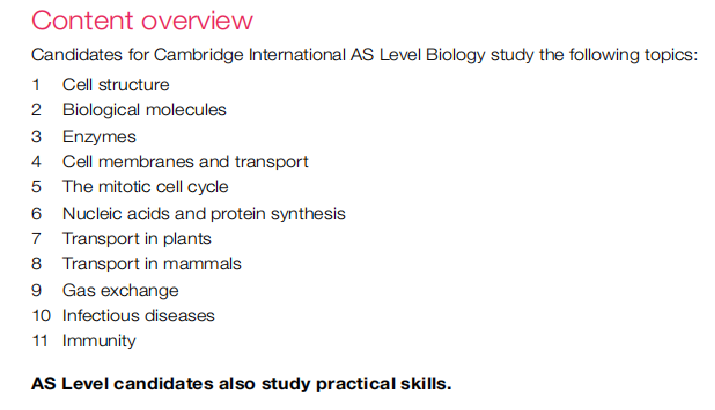This screenshot has width=715, height=410.
Task: Select the 'Enzymes' topic line
Action: pos(99,136)
